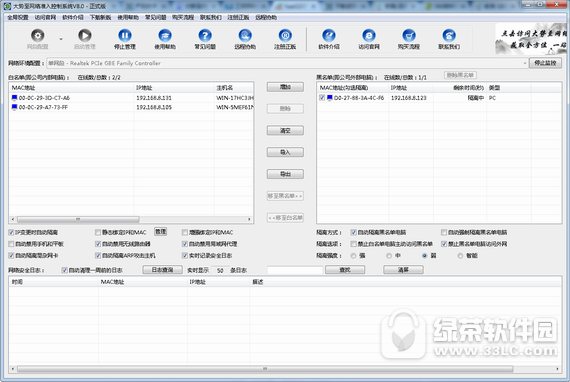Open the 常见问题 question-mark icon
This screenshot has width=570, height=382.
point(205,35)
